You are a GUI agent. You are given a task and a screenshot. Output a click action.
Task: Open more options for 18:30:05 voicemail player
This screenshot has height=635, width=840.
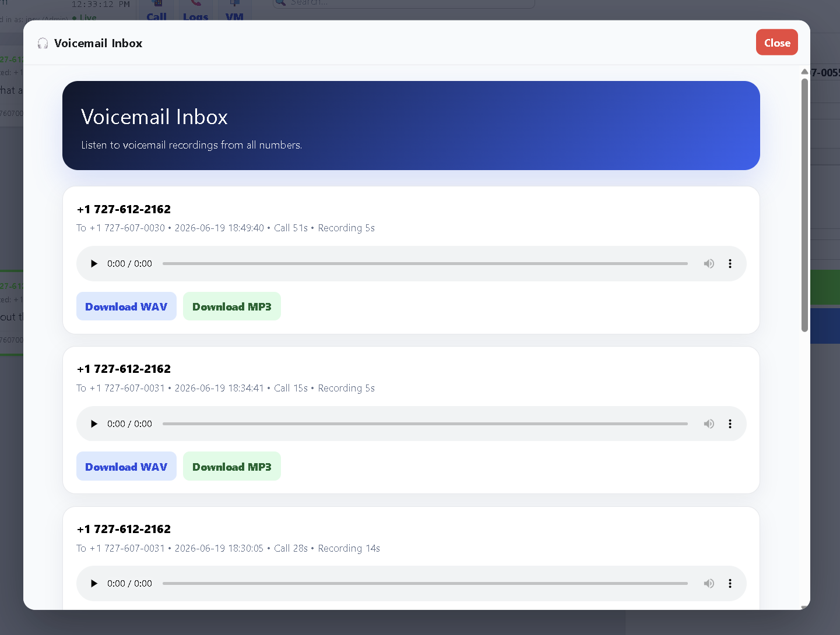point(730,584)
